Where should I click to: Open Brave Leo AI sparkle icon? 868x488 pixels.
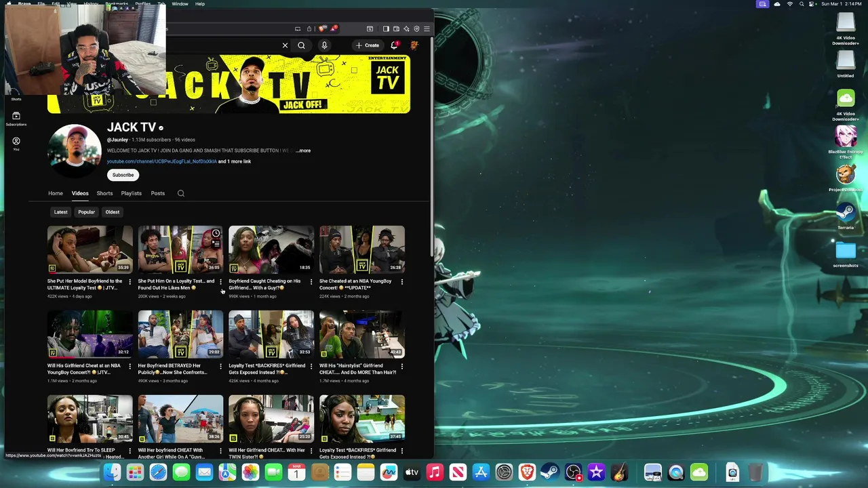tap(406, 28)
